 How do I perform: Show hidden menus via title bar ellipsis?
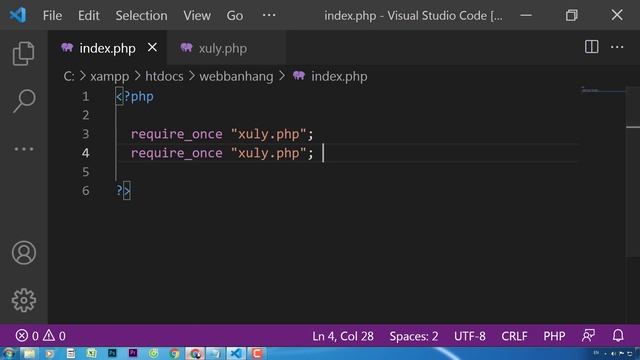(269, 15)
